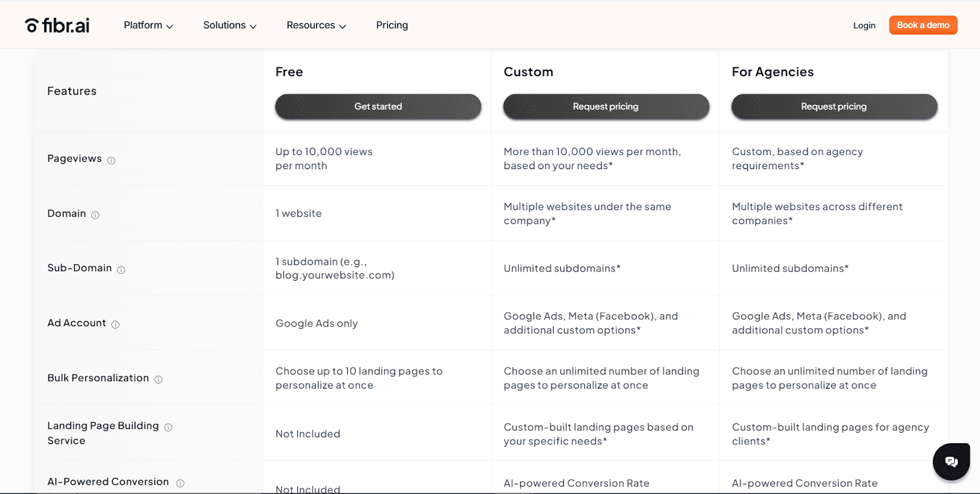
Task: Click the Ad Account info icon
Action: 116,324
